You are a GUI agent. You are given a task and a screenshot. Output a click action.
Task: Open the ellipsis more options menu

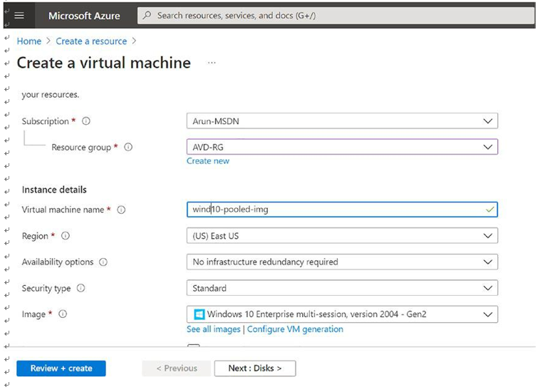coord(212,63)
